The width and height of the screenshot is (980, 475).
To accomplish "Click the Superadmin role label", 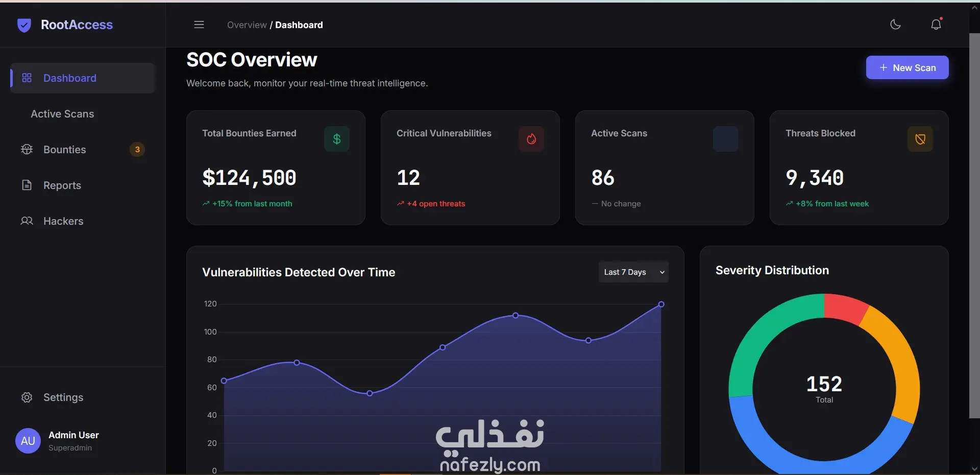I will 70,448.
